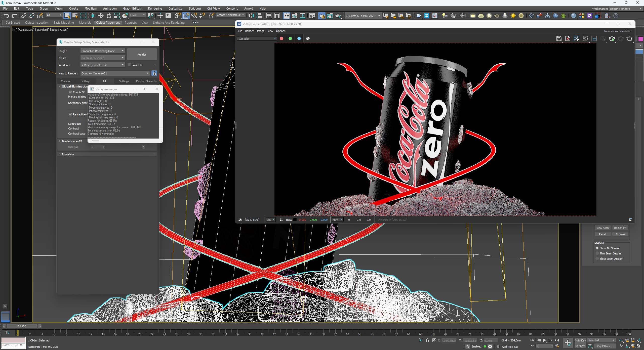Screen dimensions: 644x350
Task: Activate the Select Object tool
Action: click(67, 16)
